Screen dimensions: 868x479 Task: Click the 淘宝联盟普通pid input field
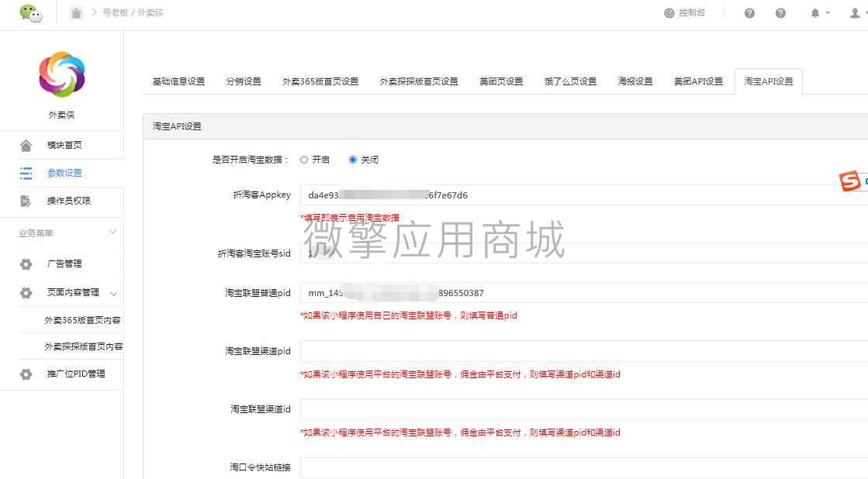(x=584, y=293)
